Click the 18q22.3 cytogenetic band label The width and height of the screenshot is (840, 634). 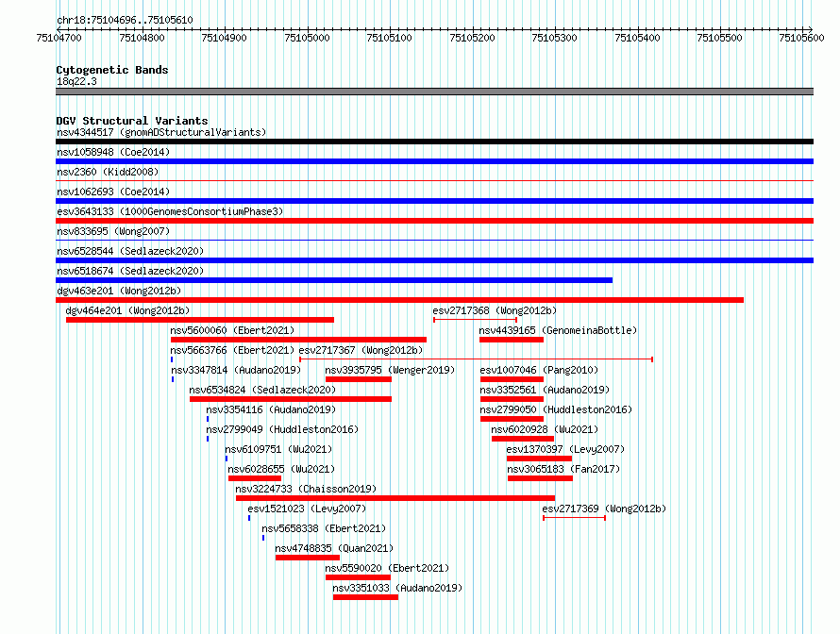coord(76,81)
